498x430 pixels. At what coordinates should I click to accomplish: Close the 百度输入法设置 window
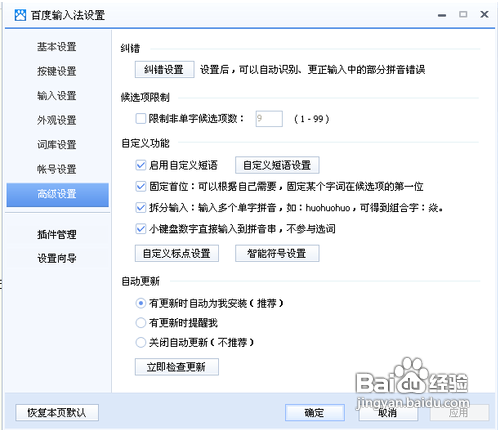pyautogui.click(x=484, y=14)
